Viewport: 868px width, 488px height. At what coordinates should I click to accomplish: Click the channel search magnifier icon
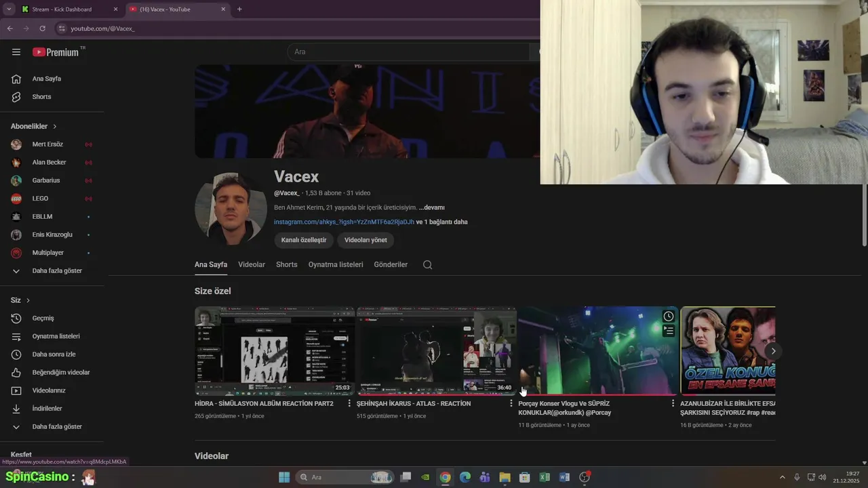pyautogui.click(x=427, y=265)
